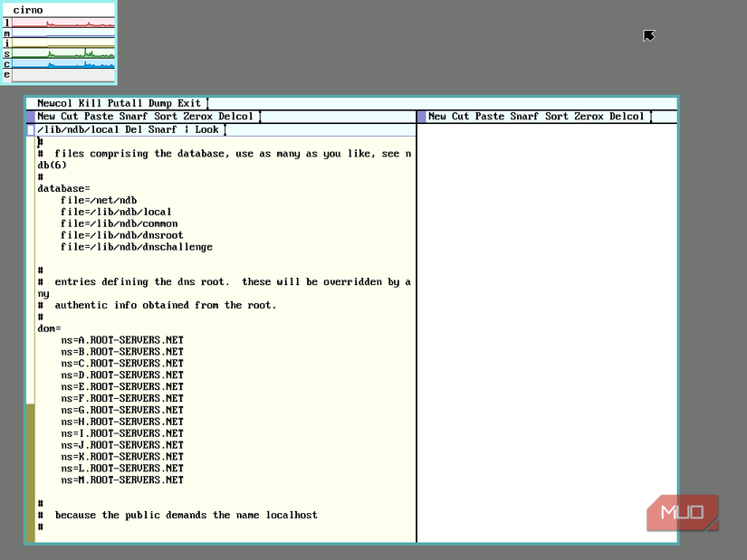Image resolution: width=747 pixels, height=560 pixels.
Task: Click Zerox in the left column tag
Action: tap(197, 116)
